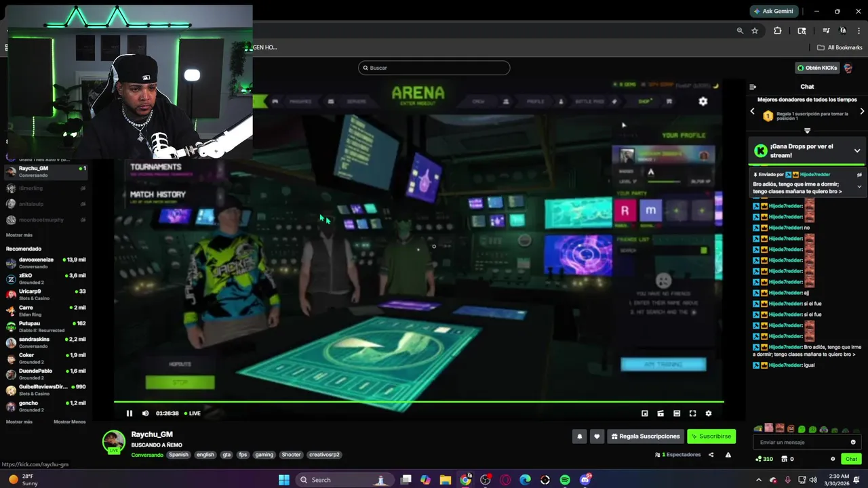Image resolution: width=868 pixels, height=488 pixels.
Task: Open the Conversando category link
Action: [147, 455]
